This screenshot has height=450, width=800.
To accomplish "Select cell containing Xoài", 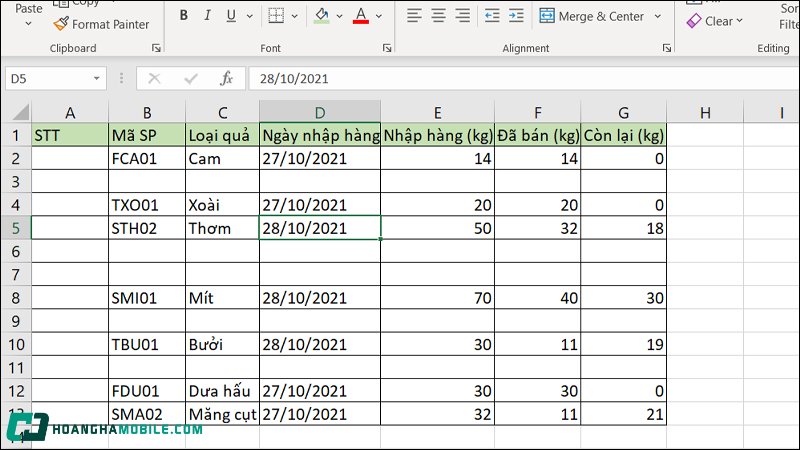I will pyautogui.click(x=222, y=205).
